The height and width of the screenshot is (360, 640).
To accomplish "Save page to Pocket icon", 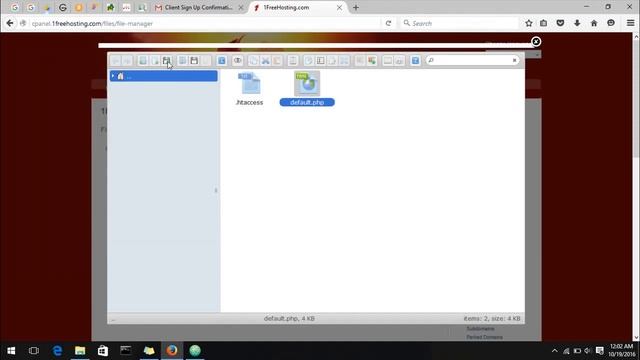I will 560,23.
